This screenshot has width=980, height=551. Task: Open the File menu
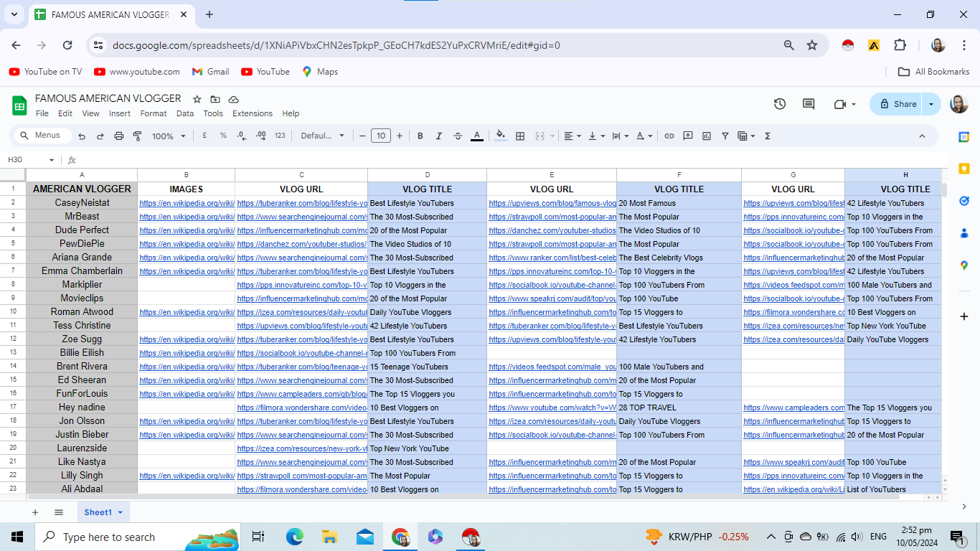[x=42, y=113]
